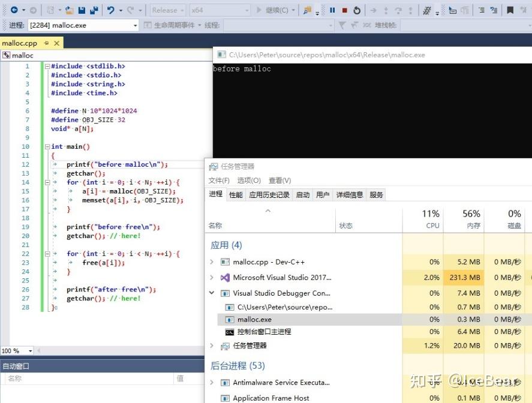Image resolution: width=532 pixels, height=403 pixels.
Task: Switch to the 启动 tab
Action: click(303, 195)
